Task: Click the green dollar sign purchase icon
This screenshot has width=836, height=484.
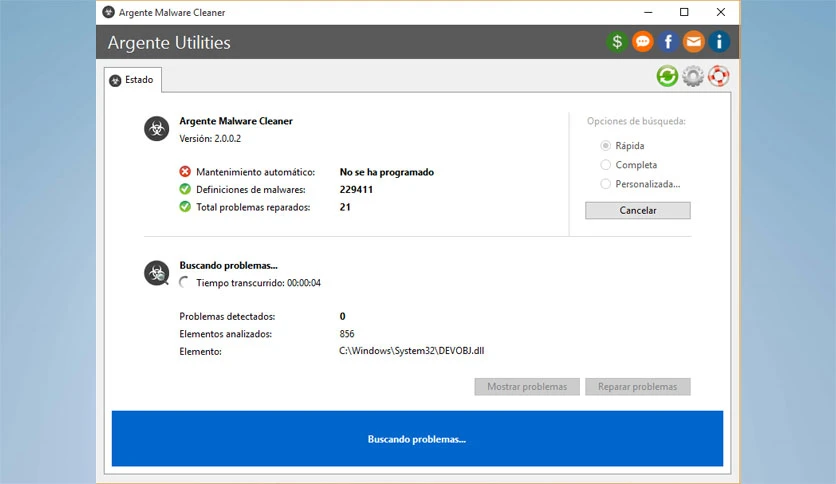Action: [x=617, y=42]
